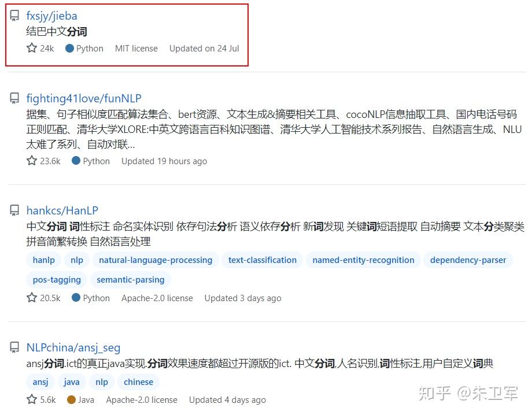Click the star icon showing 24k
This screenshot has height=415, width=532.
tap(32, 48)
